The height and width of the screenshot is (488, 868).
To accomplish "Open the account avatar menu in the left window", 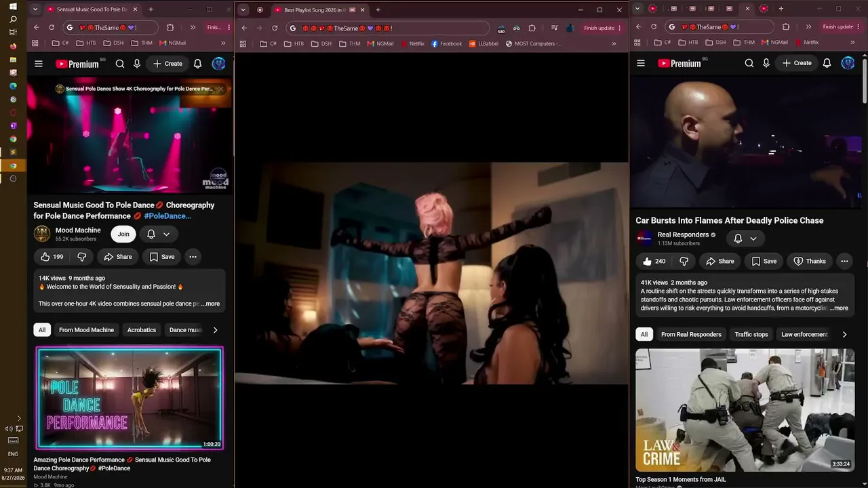I will click(x=218, y=64).
